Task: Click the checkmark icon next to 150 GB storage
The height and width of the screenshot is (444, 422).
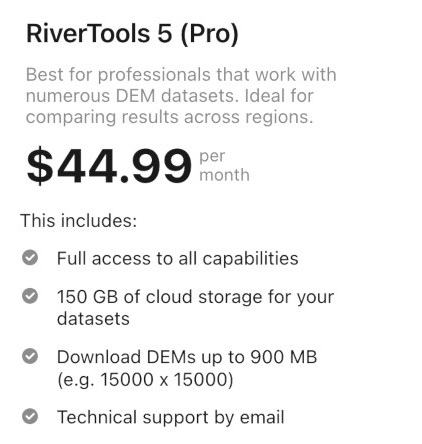Action: (30, 296)
